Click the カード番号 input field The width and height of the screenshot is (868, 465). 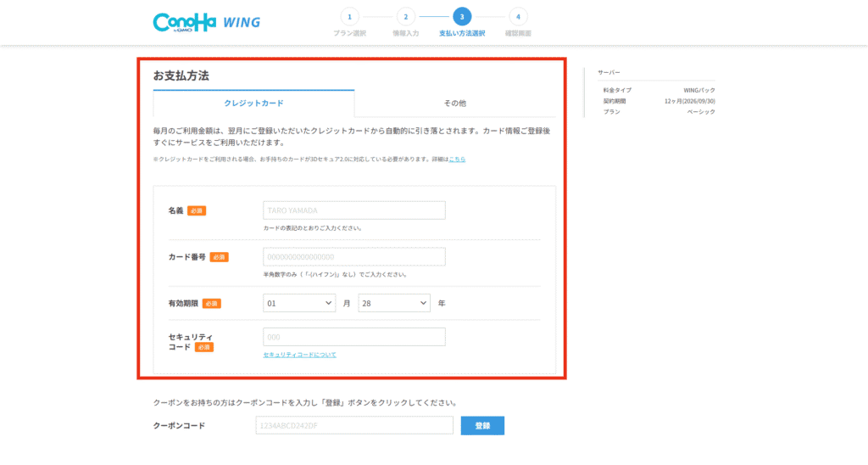click(x=353, y=257)
